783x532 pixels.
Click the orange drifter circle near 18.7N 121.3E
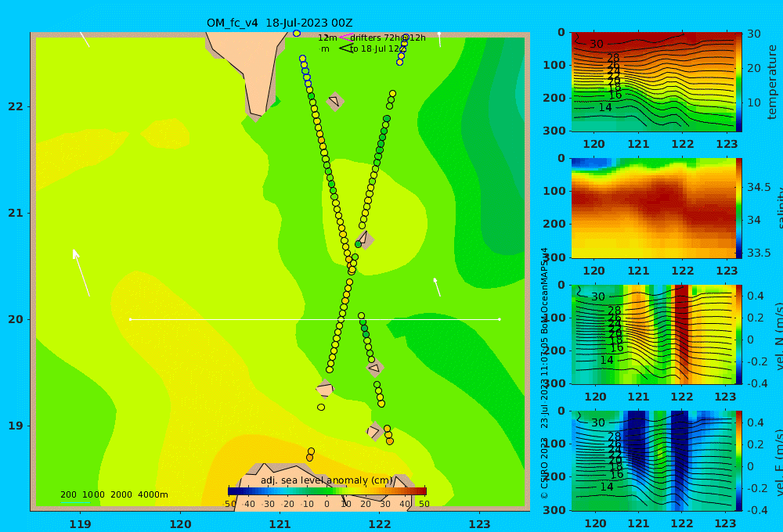coord(309,458)
